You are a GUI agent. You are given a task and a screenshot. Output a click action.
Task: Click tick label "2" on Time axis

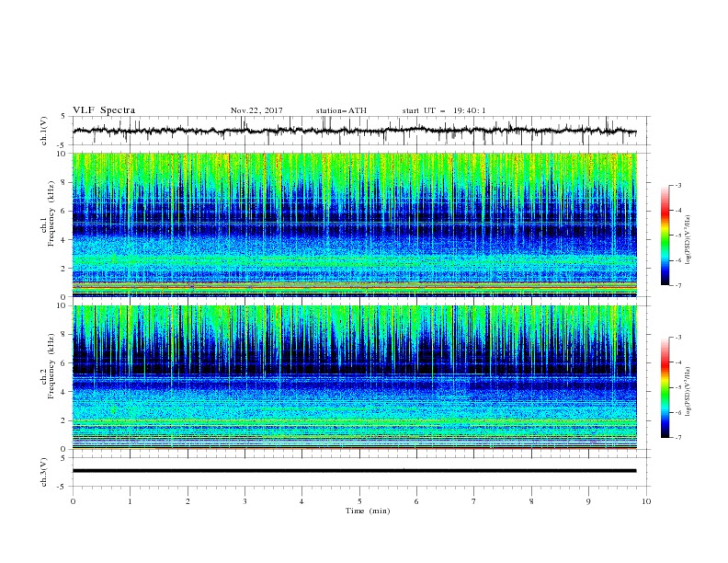pos(188,501)
